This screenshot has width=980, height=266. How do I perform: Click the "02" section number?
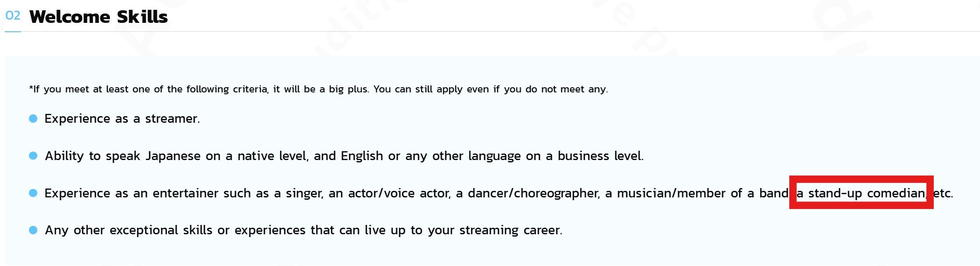click(13, 16)
